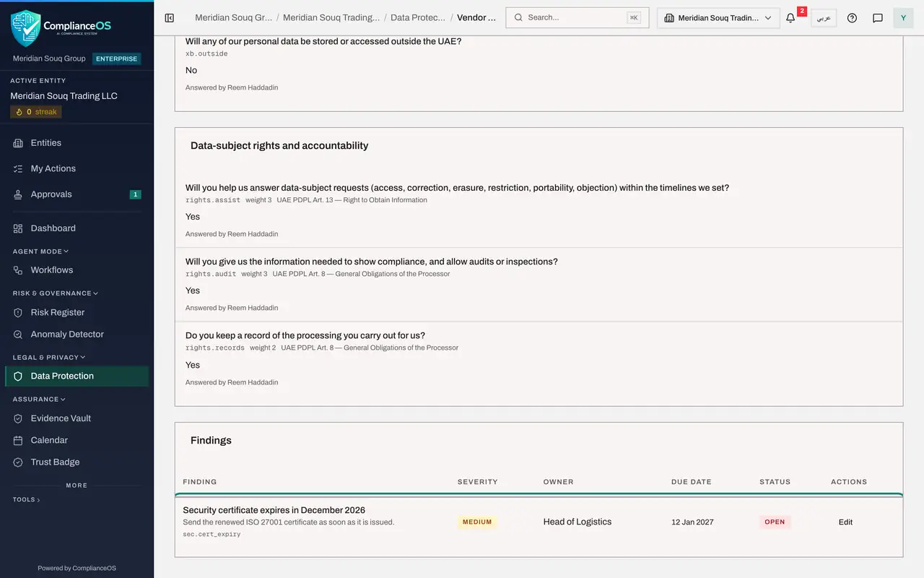Open the help question-mark icon

pos(852,18)
